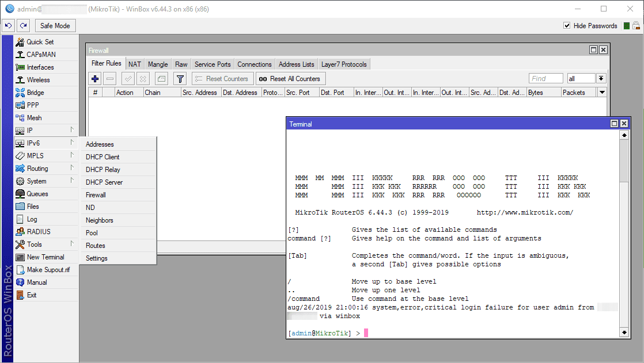
Task: Open the column selector dropdown arrow
Action: click(602, 92)
